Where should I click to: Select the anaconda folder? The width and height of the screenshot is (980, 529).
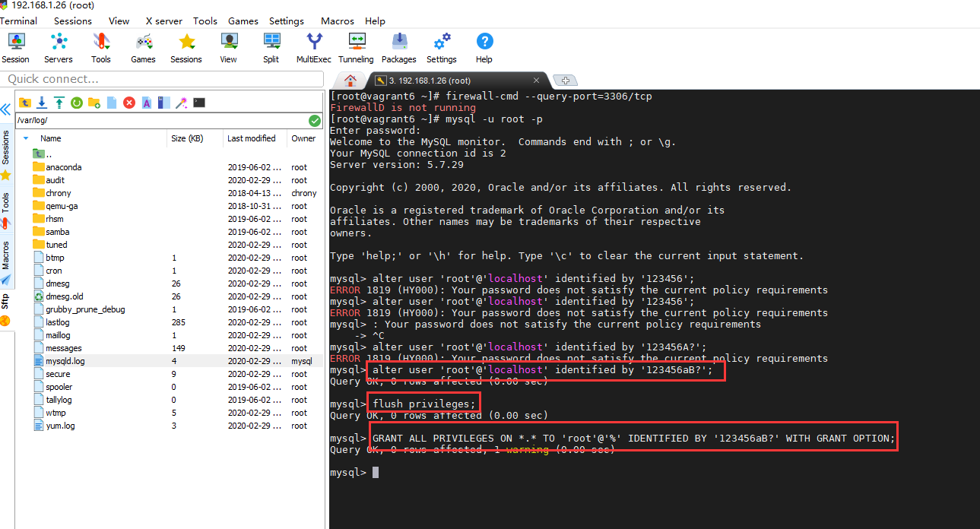[170, 167]
